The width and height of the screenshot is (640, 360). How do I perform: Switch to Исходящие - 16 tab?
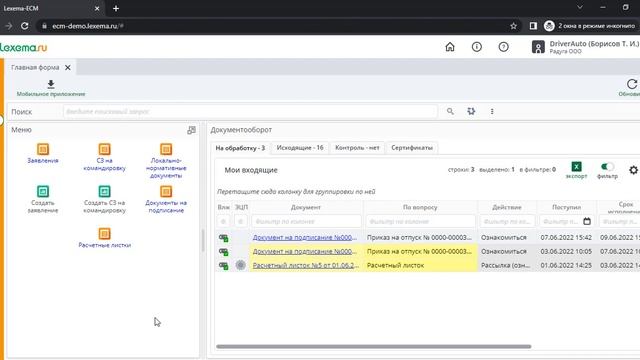300,147
